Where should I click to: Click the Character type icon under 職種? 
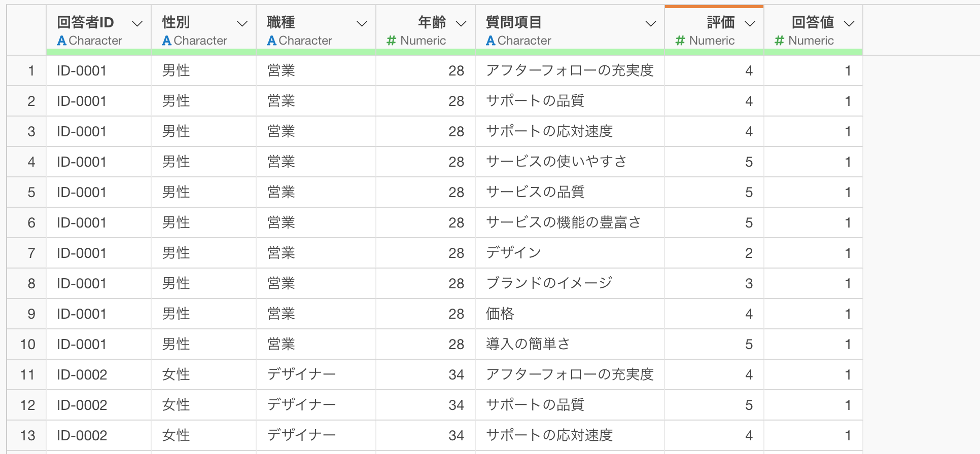[272, 41]
